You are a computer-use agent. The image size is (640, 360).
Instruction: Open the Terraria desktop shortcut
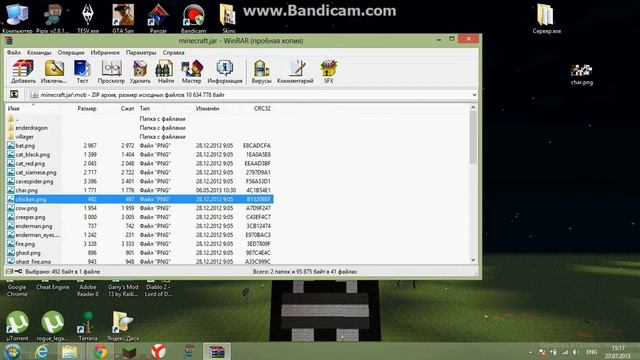point(88,326)
